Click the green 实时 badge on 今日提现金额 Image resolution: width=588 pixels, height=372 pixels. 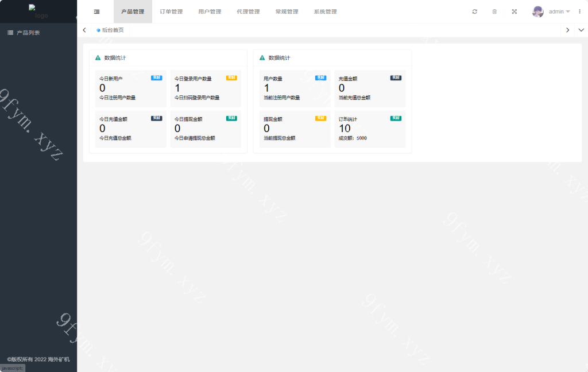(232, 118)
